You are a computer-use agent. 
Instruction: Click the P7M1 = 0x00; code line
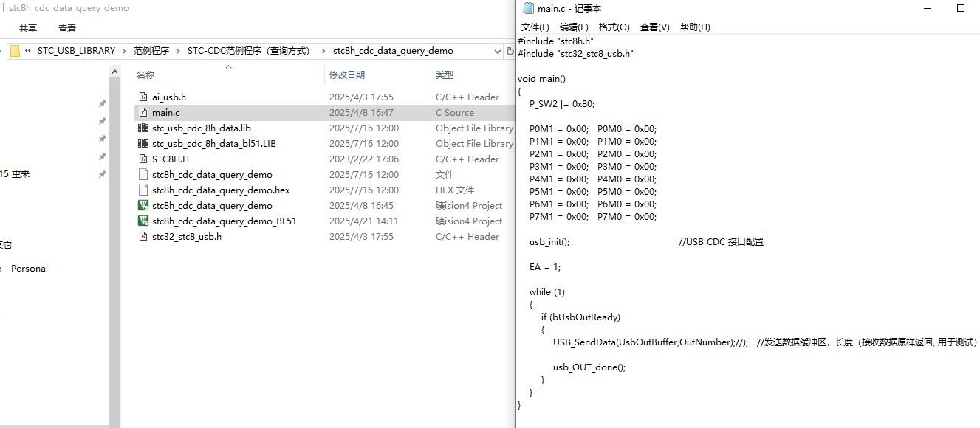[x=558, y=216]
